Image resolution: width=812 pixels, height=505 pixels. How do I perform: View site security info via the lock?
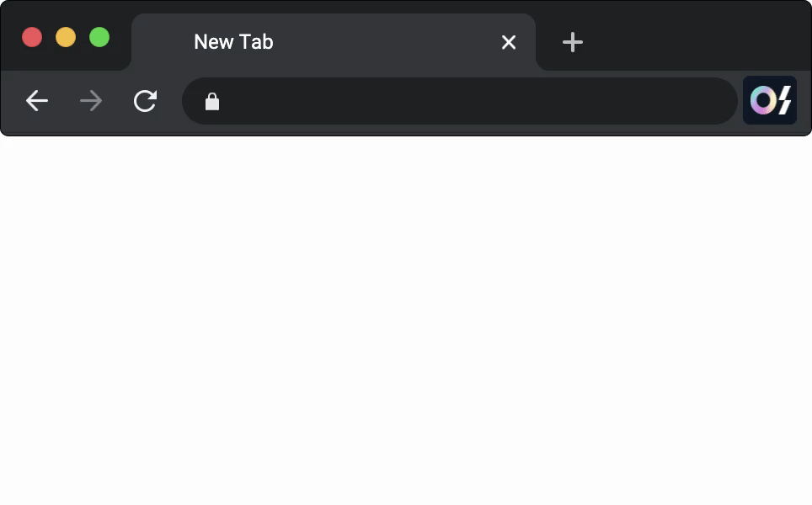(212, 101)
